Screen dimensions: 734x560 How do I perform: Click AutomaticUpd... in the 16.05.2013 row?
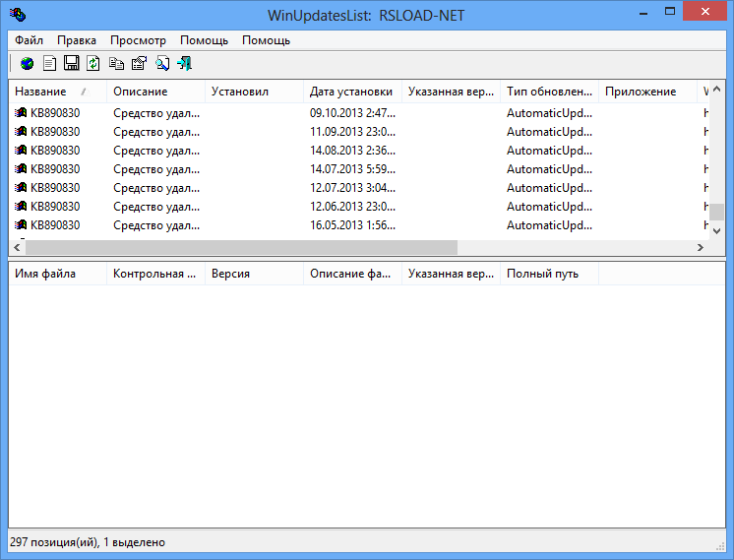(550, 225)
